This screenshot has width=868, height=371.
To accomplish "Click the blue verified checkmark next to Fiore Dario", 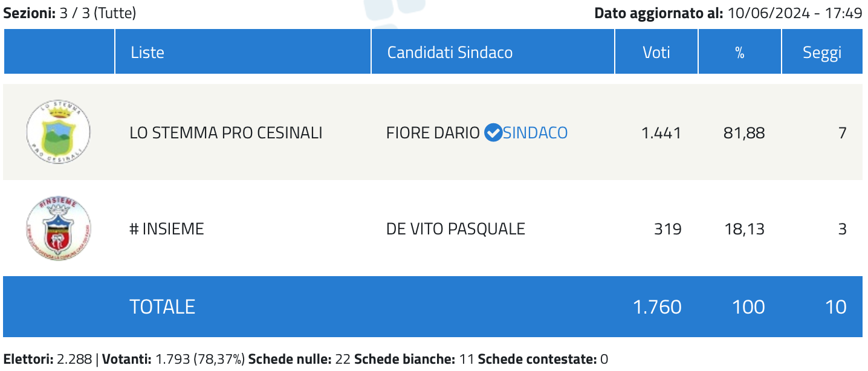I will point(493,132).
